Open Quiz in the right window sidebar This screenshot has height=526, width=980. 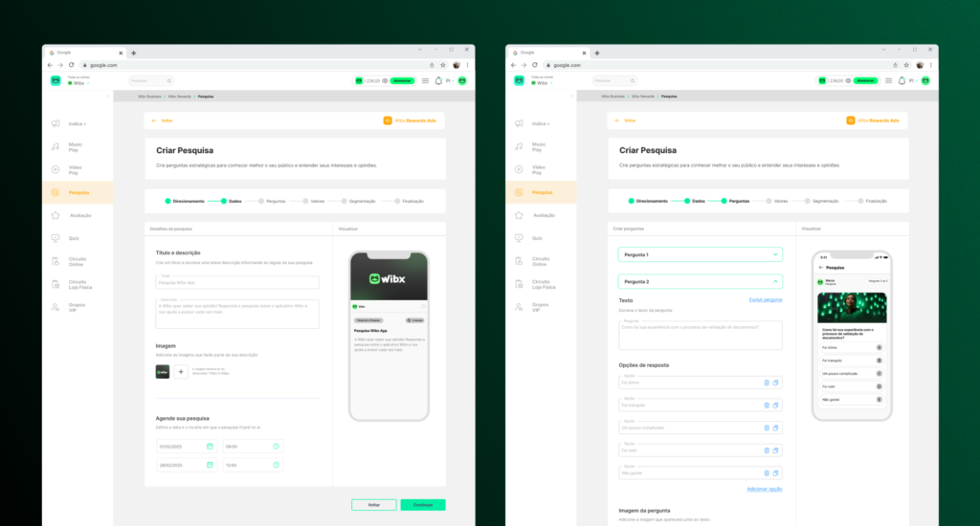[537, 237]
